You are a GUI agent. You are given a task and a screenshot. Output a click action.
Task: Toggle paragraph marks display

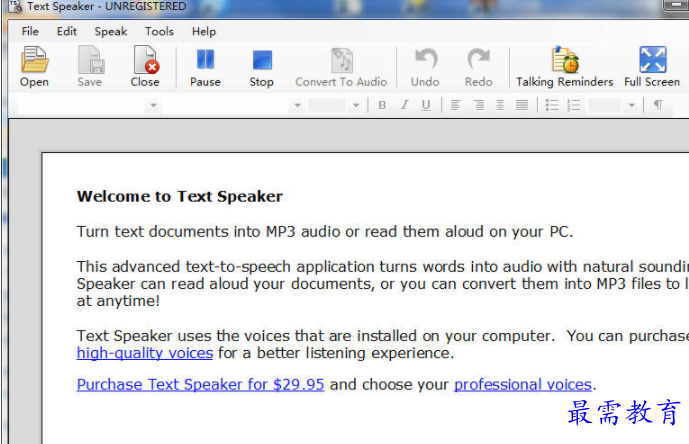(658, 105)
